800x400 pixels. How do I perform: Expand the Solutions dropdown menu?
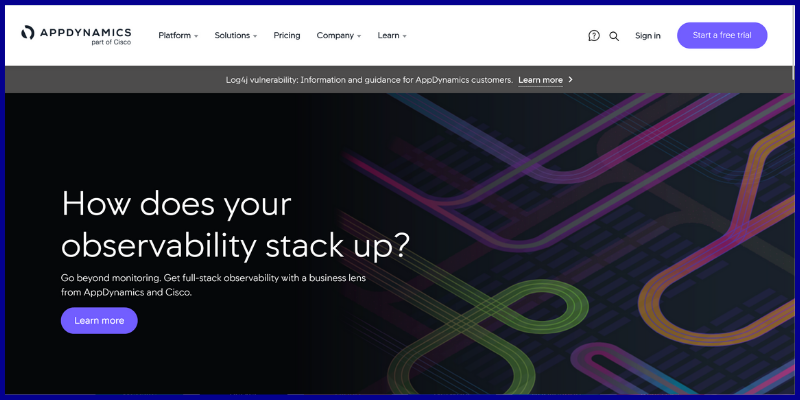click(x=236, y=36)
